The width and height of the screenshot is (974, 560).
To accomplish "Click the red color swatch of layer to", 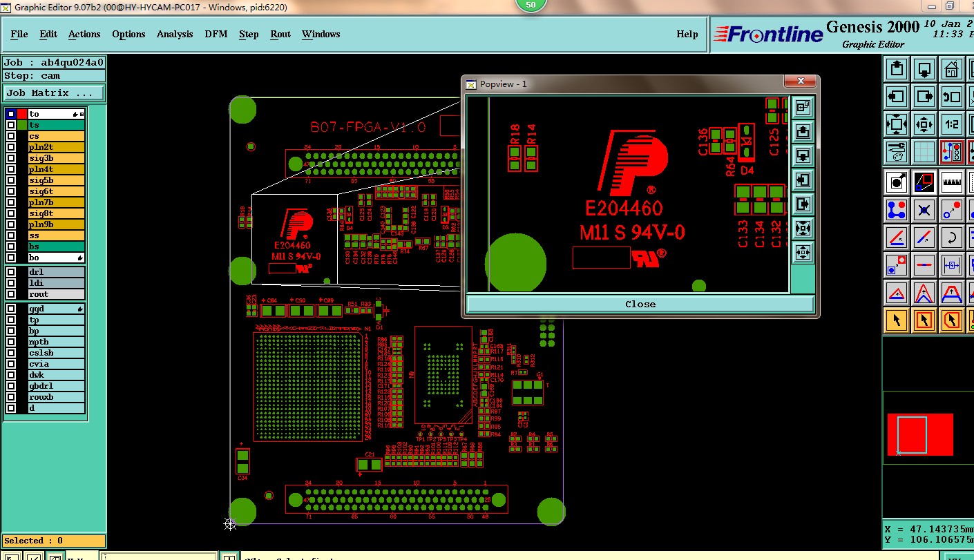I will (x=22, y=114).
